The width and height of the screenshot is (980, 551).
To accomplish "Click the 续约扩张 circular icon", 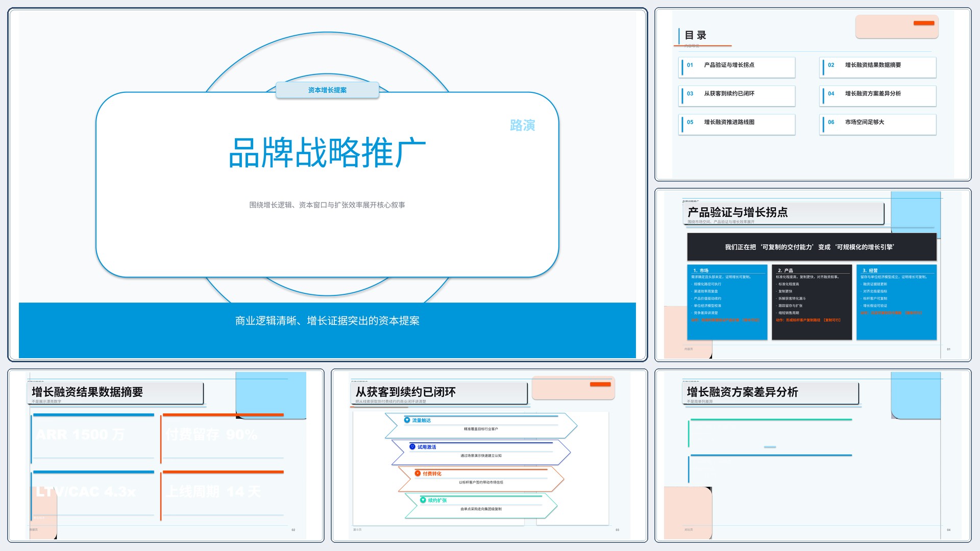I will 423,500.
